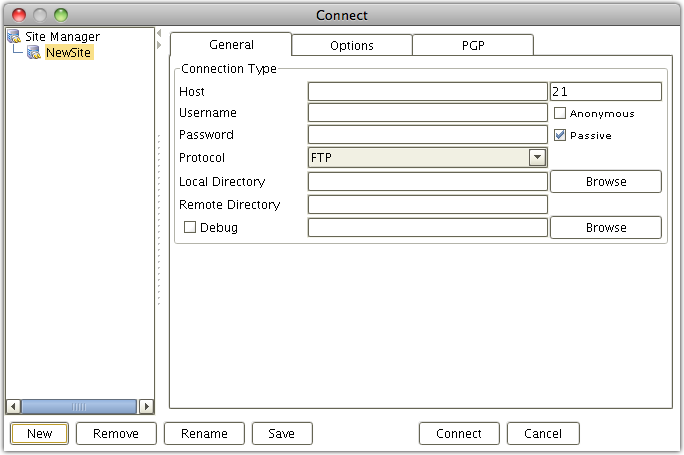Click the Debug log file field
The width and height of the screenshot is (684, 455).
click(428, 227)
